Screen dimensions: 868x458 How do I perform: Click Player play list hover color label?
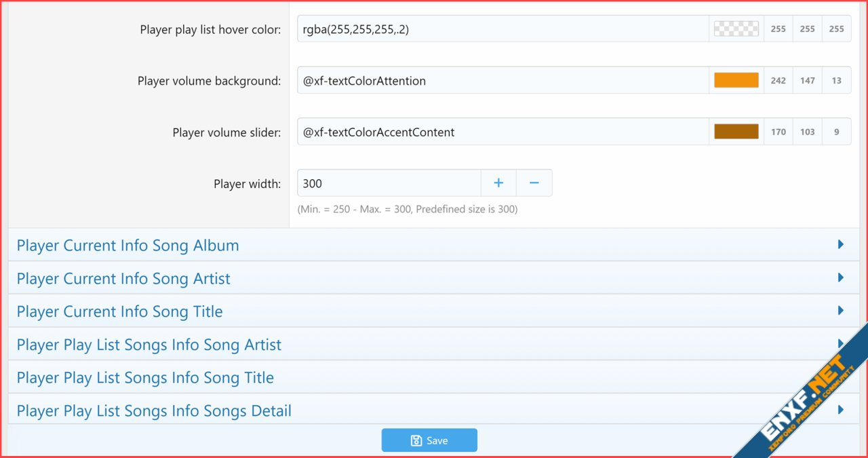tap(210, 29)
